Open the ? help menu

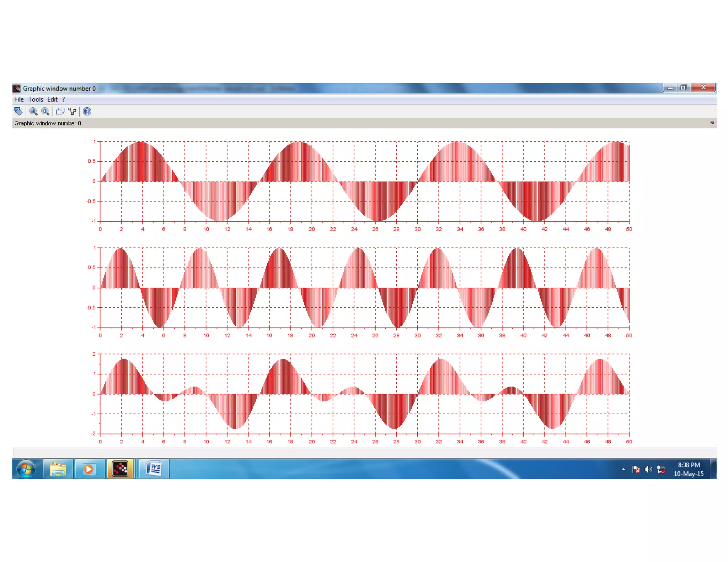point(64,99)
